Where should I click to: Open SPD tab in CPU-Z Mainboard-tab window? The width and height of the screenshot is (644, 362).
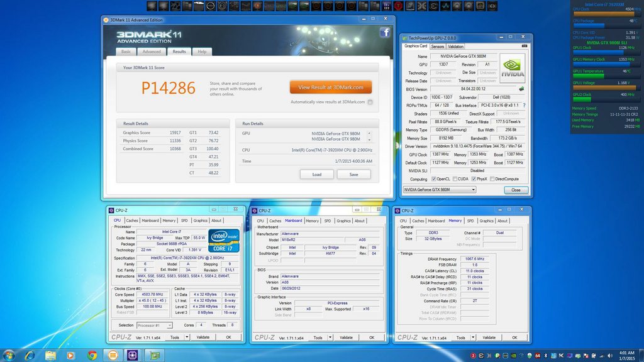click(327, 221)
